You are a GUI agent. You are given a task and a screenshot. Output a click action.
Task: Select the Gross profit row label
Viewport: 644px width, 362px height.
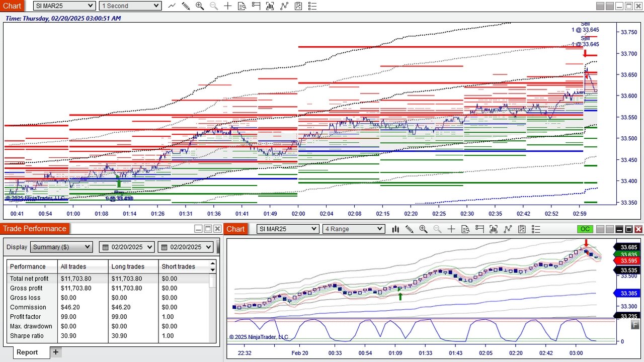(26, 288)
